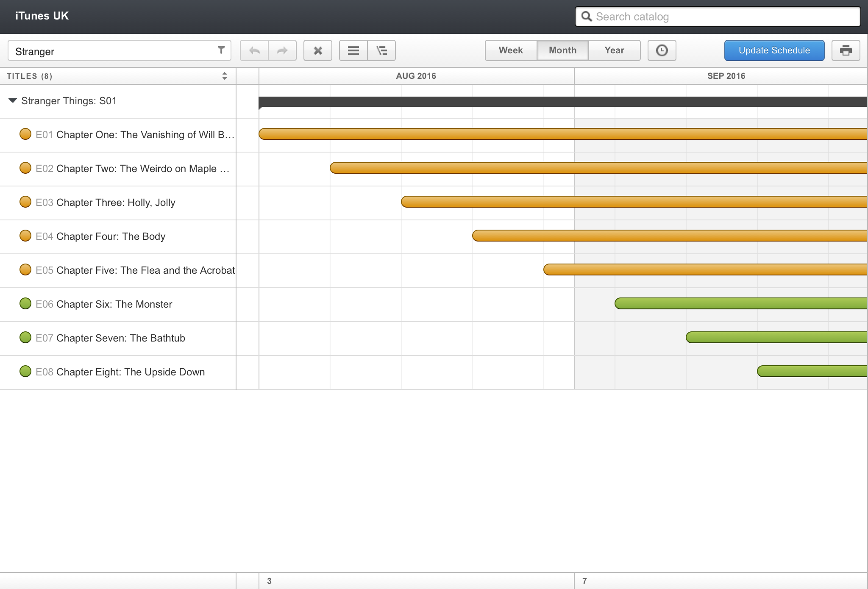Click the X clear button in toolbar

pyautogui.click(x=318, y=51)
